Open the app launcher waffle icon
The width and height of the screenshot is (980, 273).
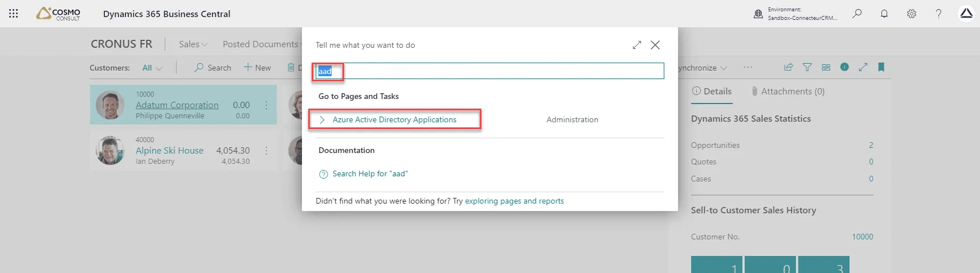click(14, 14)
